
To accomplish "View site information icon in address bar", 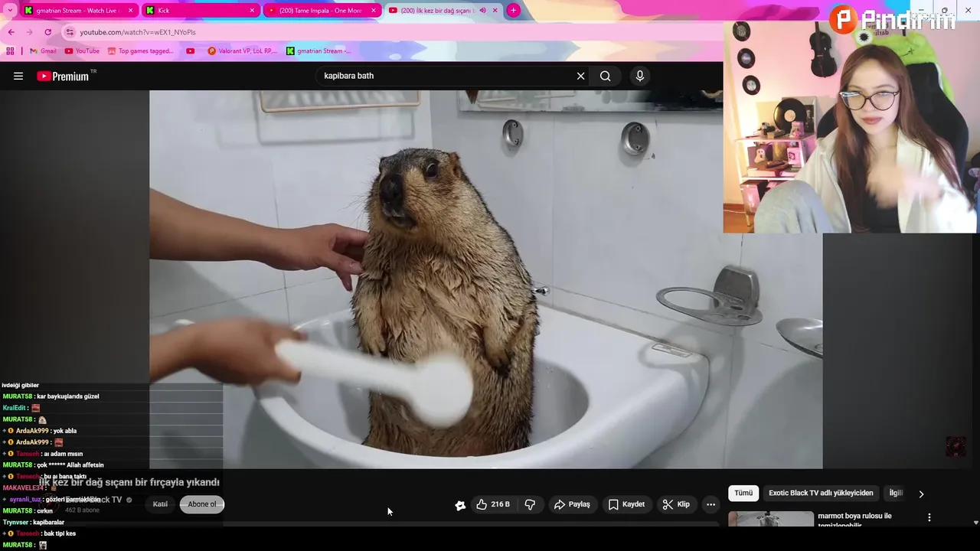I will coord(70,32).
